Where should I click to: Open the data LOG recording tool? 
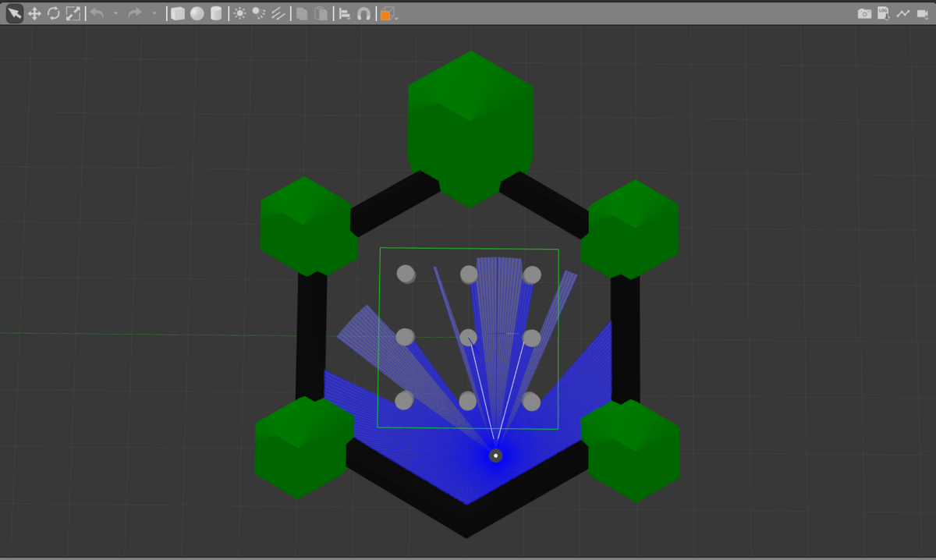[x=884, y=13]
